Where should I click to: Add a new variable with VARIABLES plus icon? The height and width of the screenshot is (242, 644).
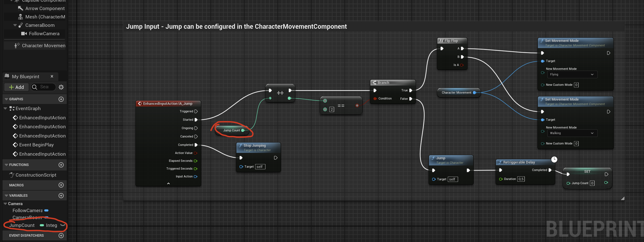coord(61,196)
